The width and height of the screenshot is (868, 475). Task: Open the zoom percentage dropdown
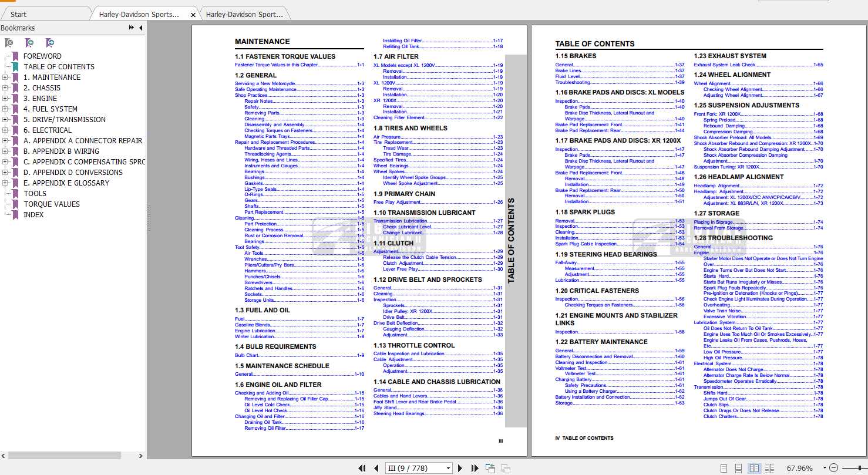click(825, 468)
